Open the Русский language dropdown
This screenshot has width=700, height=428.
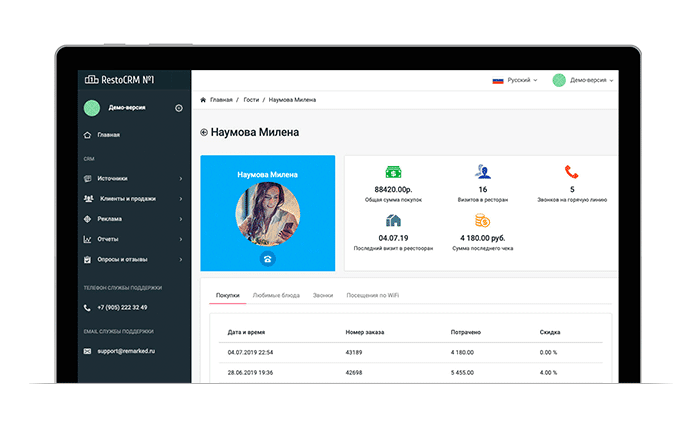point(514,80)
